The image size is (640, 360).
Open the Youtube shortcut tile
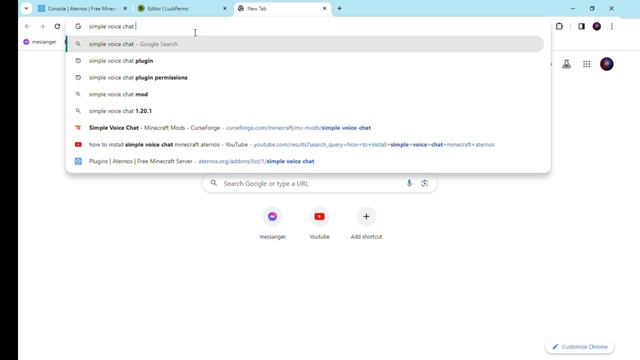319,223
